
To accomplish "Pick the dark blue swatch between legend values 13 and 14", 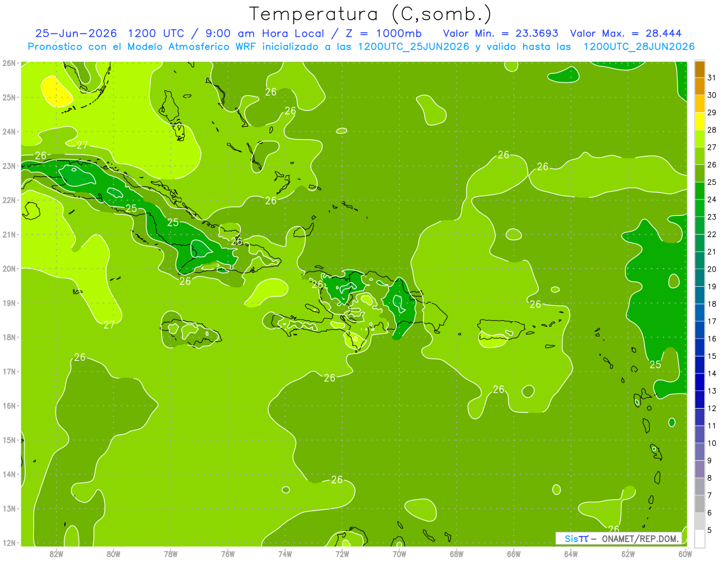I will click(x=699, y=382).
